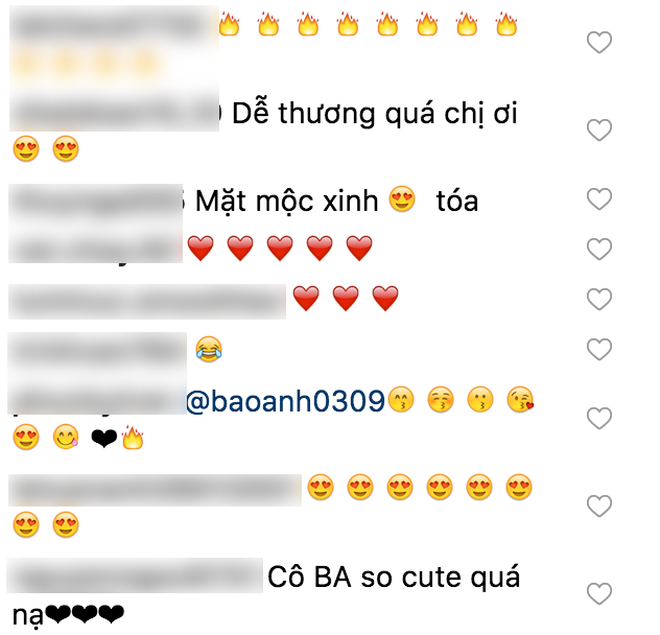This screenshot has width=660, height=635.
Task: Open blurred username before three red hearts
Action: [147, 302]
